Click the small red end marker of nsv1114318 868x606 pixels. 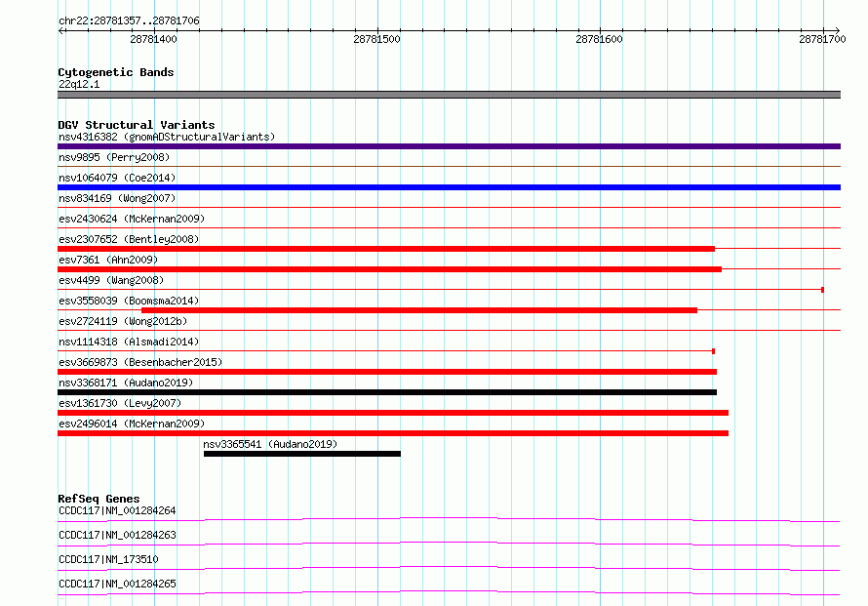pos(714,351)
